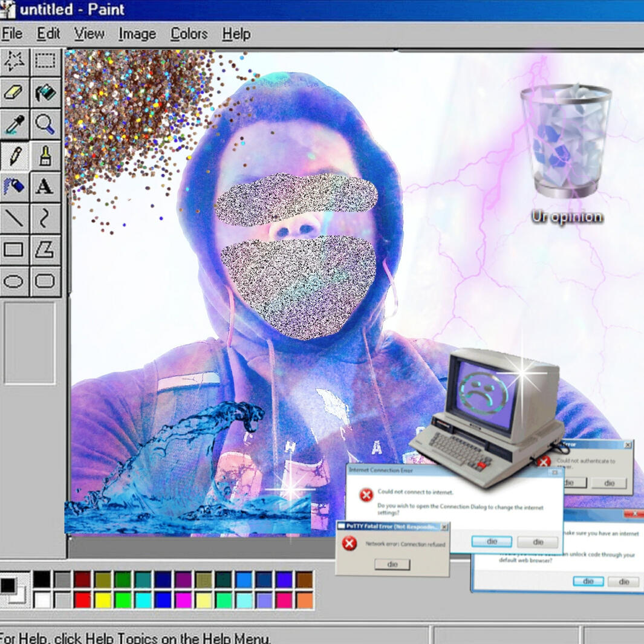Viewport: 644px width, 644px height.
Task: Select the Polygon tool
Action: pyautogui.click(x=45, y=249)
